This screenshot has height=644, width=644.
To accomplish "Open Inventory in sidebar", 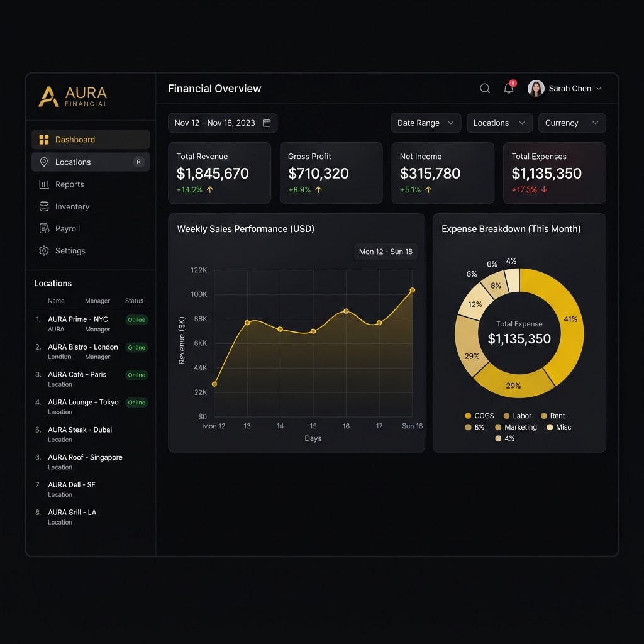I will point(91,206).
